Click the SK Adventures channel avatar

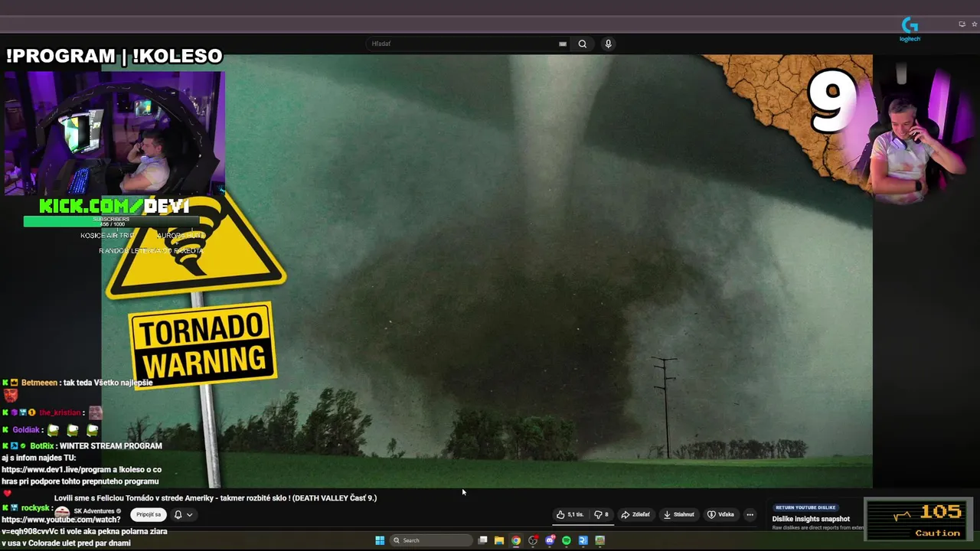coord(63,514)
